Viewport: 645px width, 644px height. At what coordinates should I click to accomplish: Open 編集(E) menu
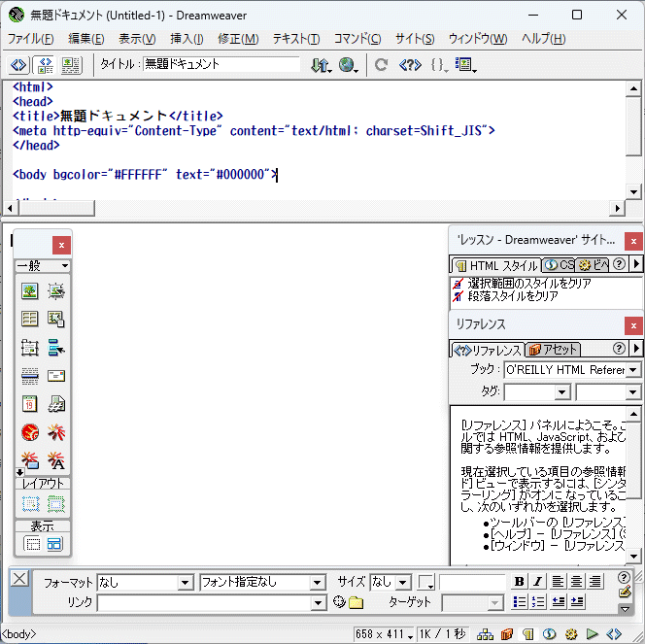86,39
